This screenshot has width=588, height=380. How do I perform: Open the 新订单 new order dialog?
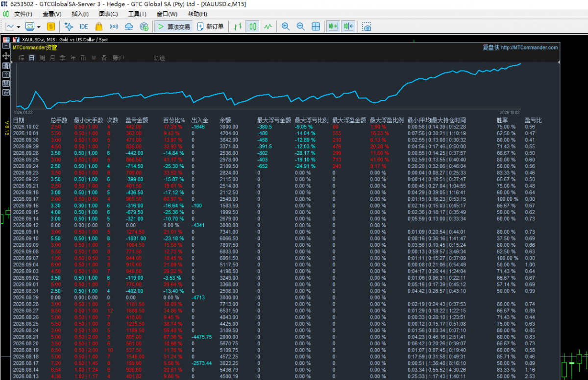click(x=211, y=26)
